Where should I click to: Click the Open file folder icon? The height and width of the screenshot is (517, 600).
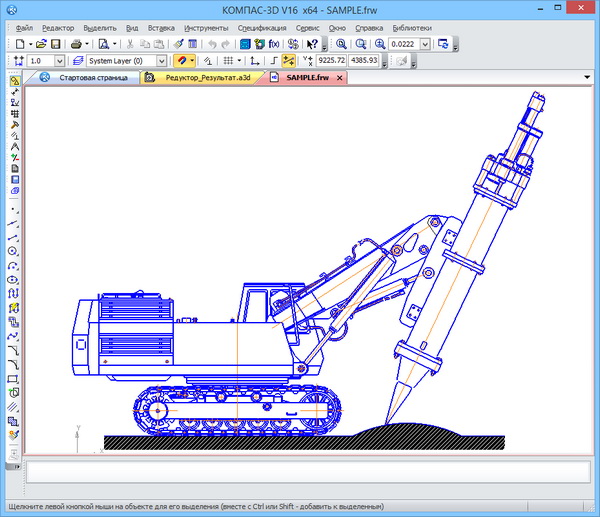coord(41,44)
